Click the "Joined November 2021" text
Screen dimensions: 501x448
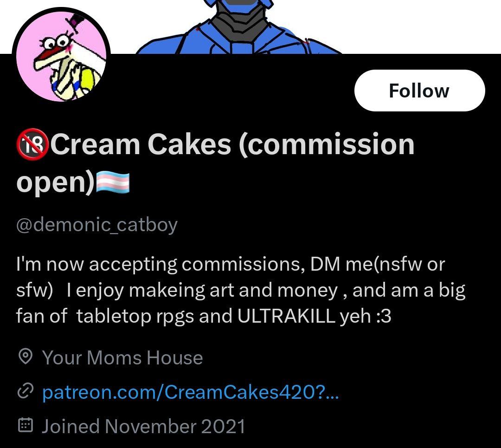[x=143, y=426]
